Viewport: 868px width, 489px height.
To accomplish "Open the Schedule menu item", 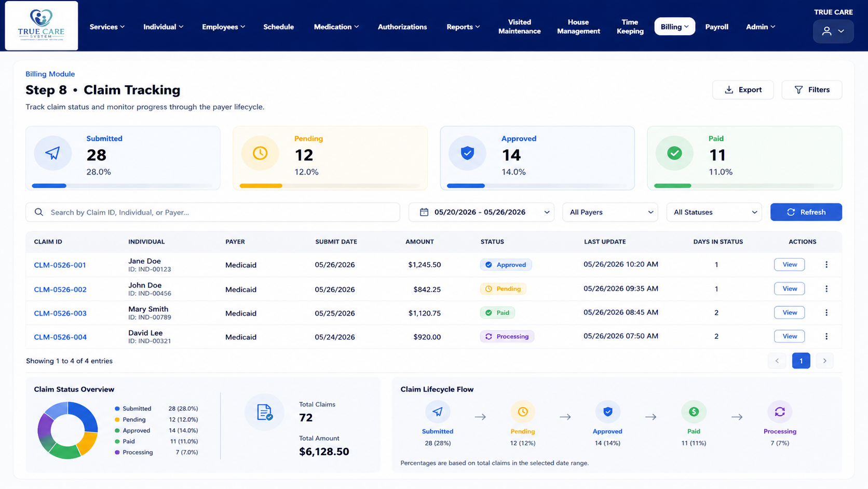I will point(278,27).
